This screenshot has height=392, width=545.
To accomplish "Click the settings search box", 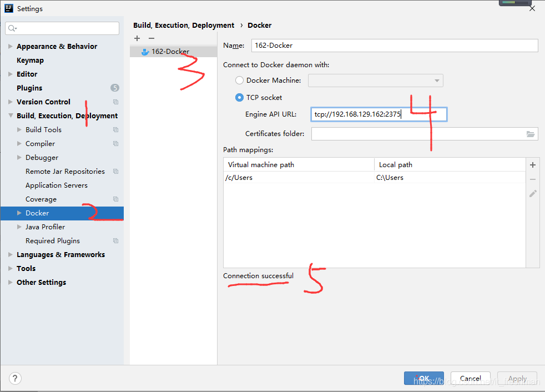I will tap(62, 28).
